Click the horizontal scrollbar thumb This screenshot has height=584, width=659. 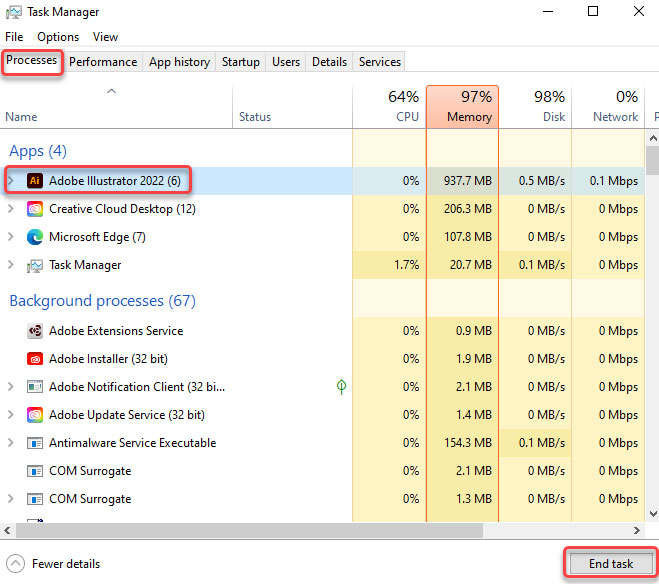(250, 531)
